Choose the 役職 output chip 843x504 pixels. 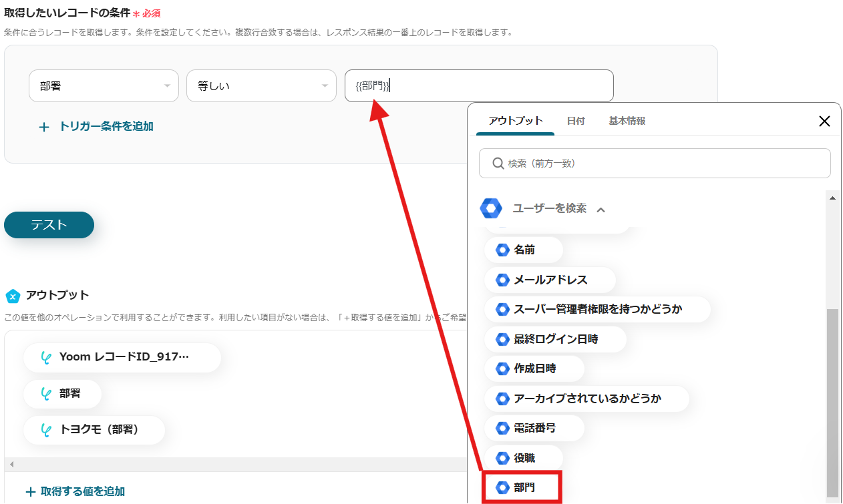[524, 458]
